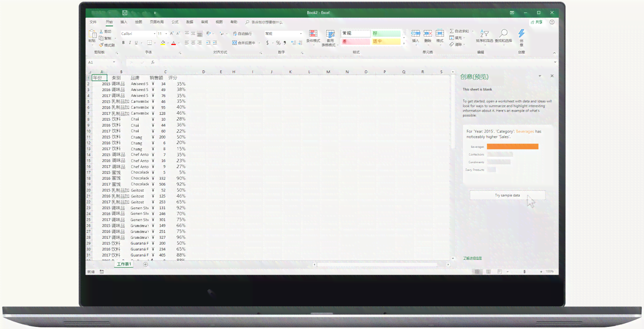
Task: Toggle Underline formatting
Action: coord(136,43)
